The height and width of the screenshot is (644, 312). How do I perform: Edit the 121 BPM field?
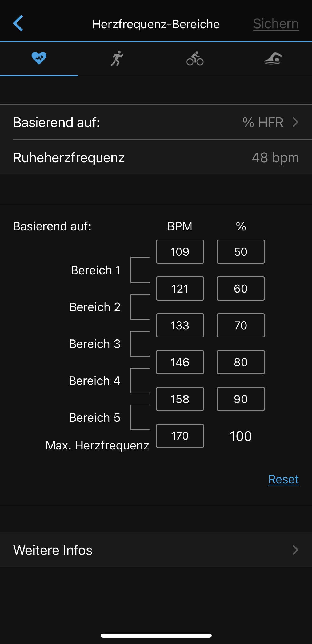pos(180,289)
